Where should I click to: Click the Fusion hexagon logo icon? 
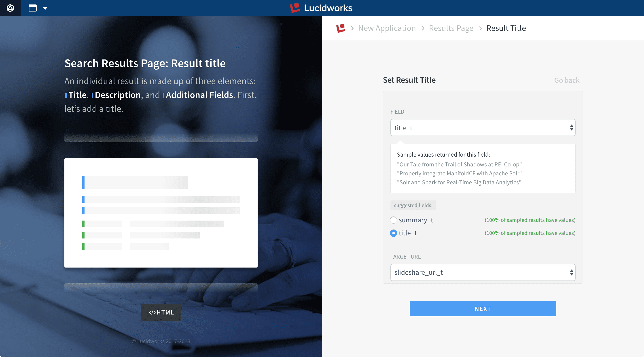pyautogui.click(x=10, y=8)
